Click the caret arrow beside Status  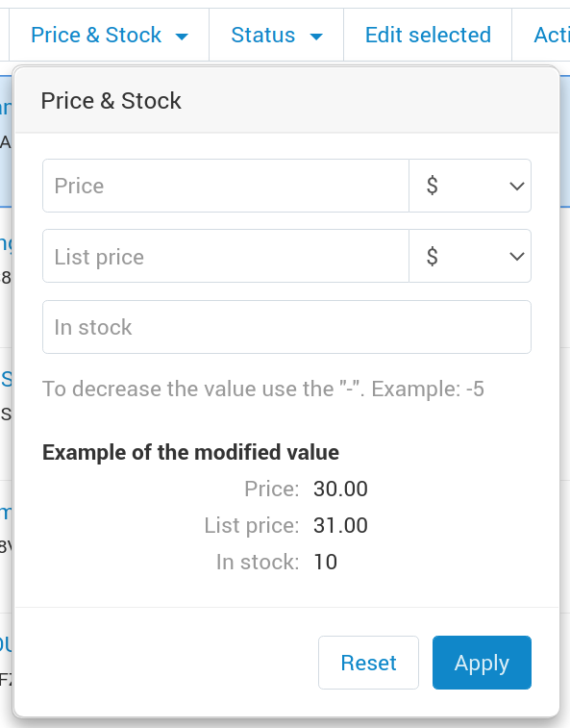pos(316,37)
